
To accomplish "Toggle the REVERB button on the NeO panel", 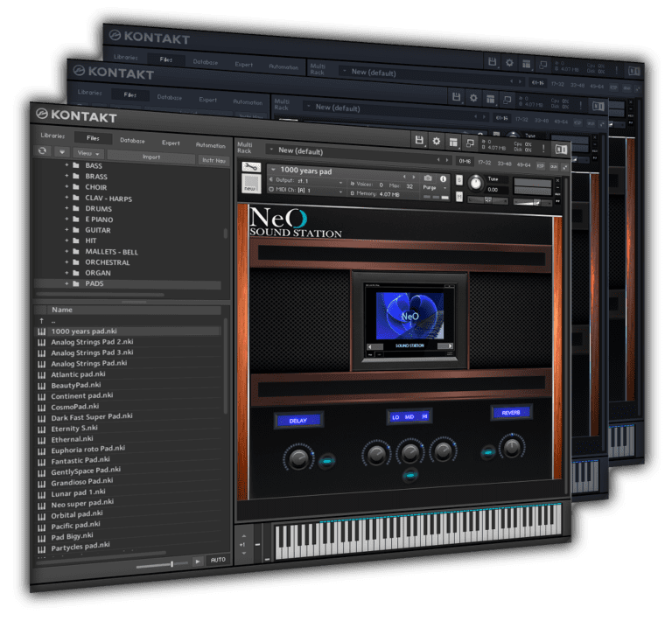I will [x=511, y=413].
